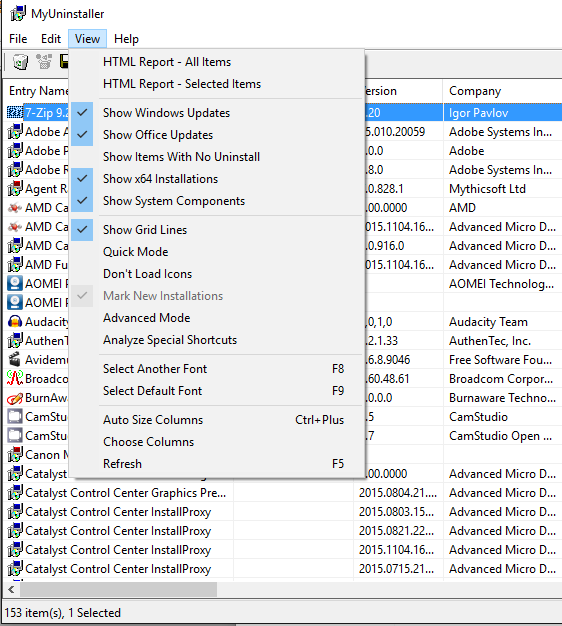562x626 pixels.
Task: Click the horizontal scrollbar left arrow
Action: [11, 590]
